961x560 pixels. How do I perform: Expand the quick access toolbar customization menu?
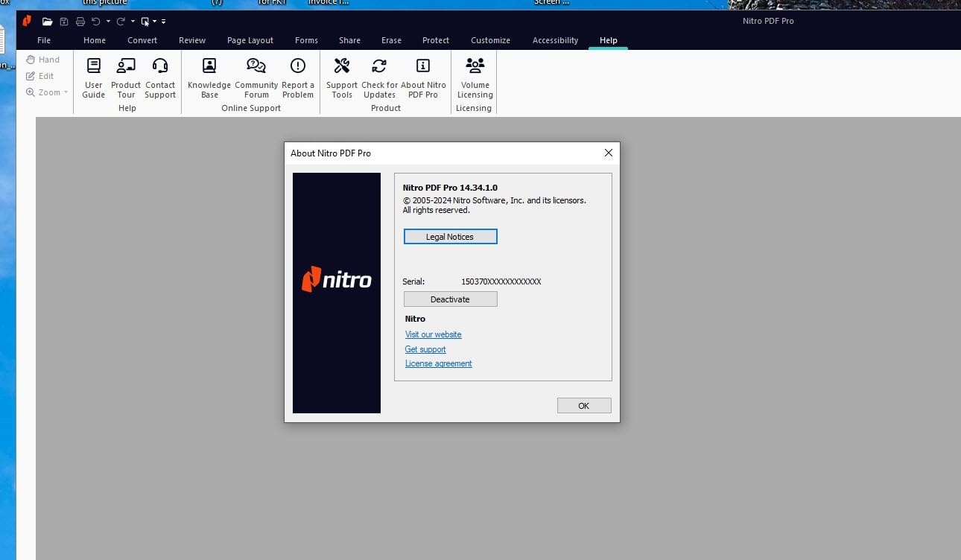point(162,21)
